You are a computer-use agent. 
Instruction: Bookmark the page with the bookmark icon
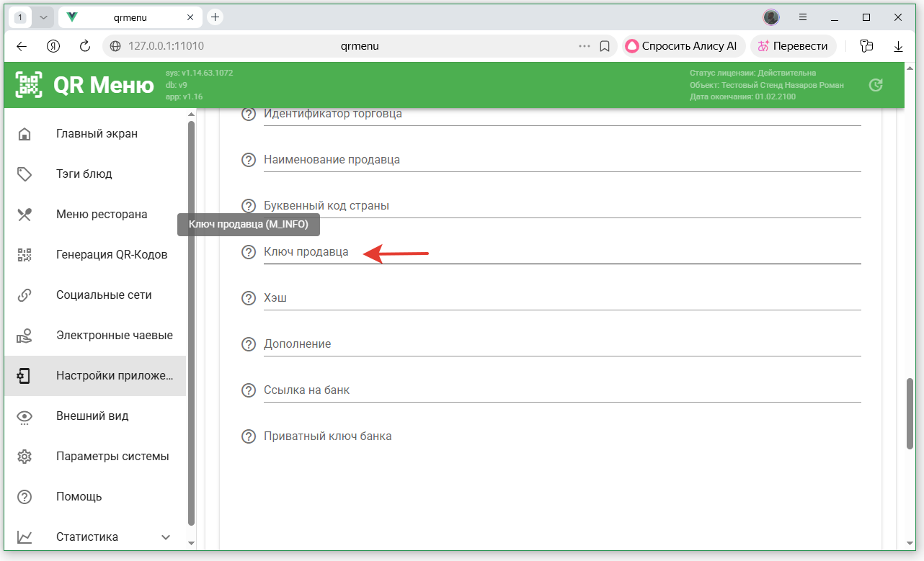[605, 46]
